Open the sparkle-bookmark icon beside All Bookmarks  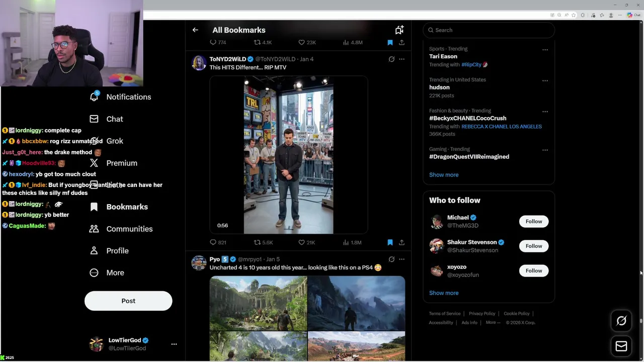[x=399, y=30]
